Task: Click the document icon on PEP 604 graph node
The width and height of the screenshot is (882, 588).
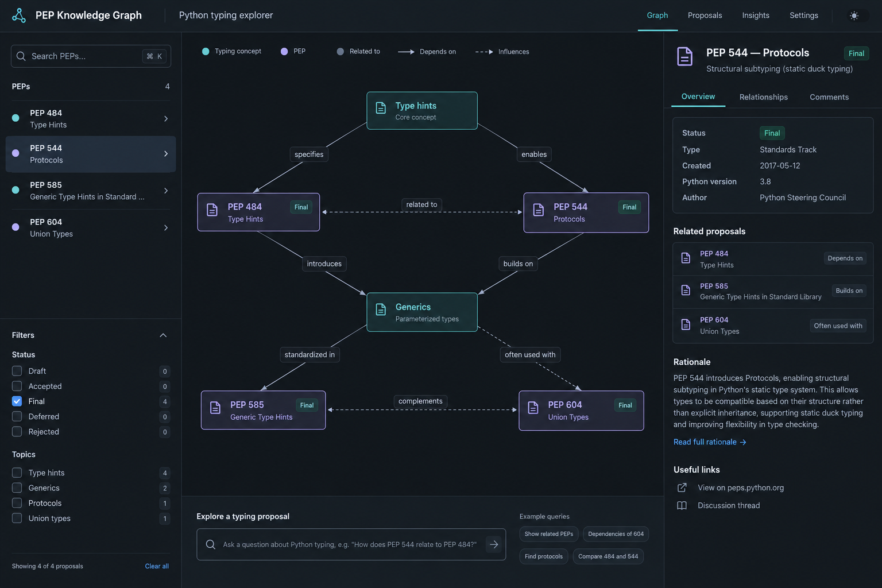Action: point(533,408)
